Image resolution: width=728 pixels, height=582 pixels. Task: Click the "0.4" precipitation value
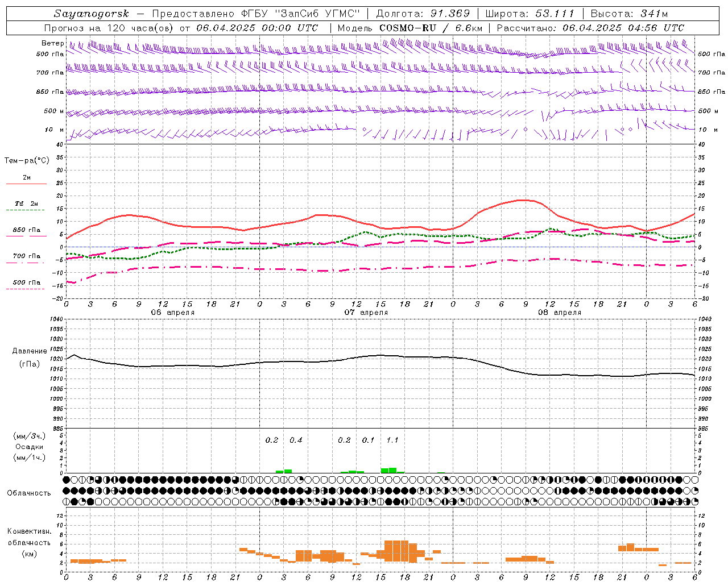coord(296,440)
